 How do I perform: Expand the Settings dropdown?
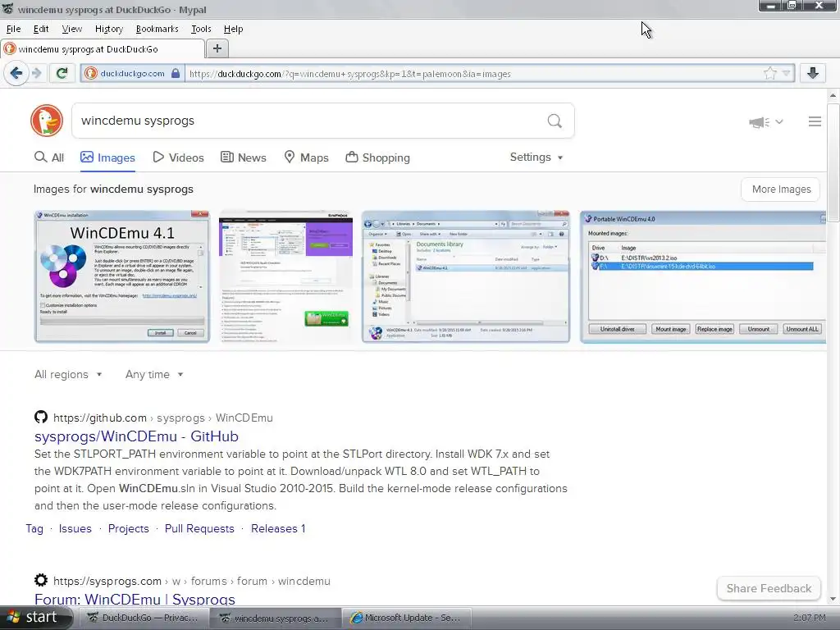point(536,157)
